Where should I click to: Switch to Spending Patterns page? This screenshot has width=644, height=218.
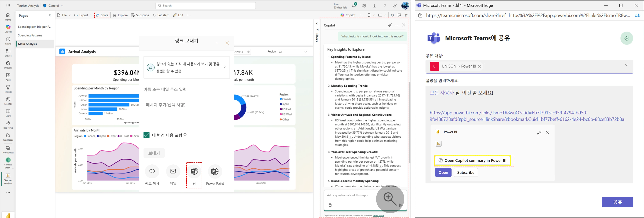[30, 35]
